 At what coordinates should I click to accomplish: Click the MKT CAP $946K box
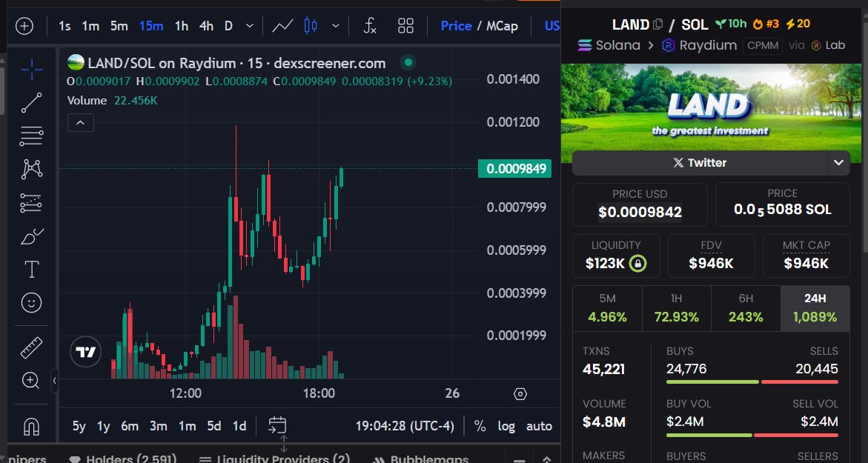(x=806, y=256)
